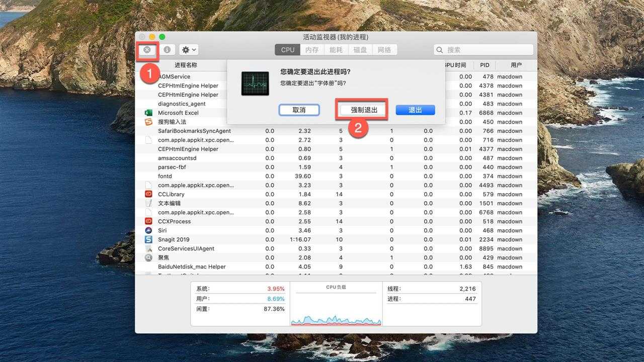The width and height of the screenshot is (644, 362).
Task: Click the window title 活动监视器 (我的进程)
Action: click(x=336, y=37)
